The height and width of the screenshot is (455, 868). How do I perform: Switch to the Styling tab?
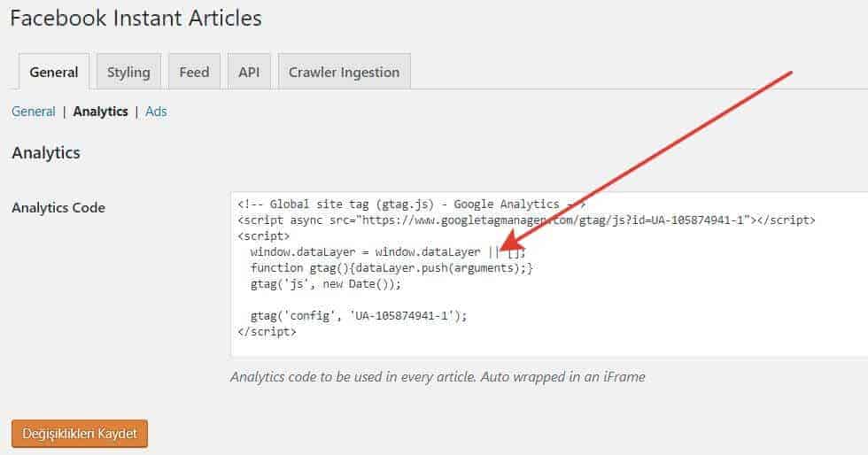tap(128, 72)
